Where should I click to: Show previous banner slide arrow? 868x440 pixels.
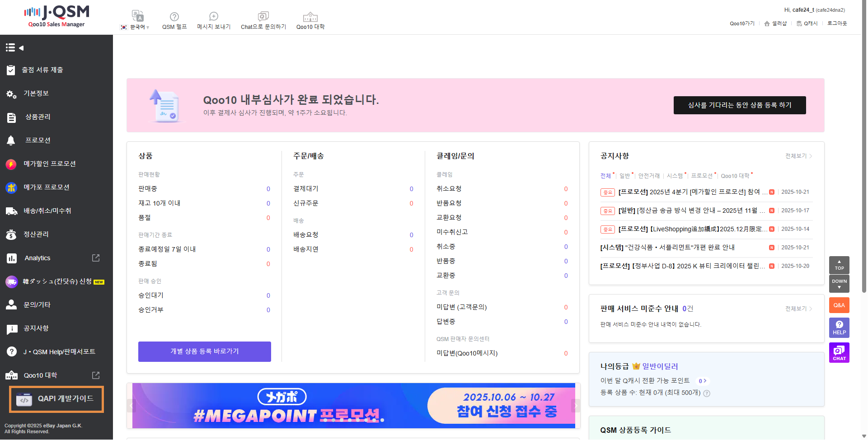coord(131,406)
